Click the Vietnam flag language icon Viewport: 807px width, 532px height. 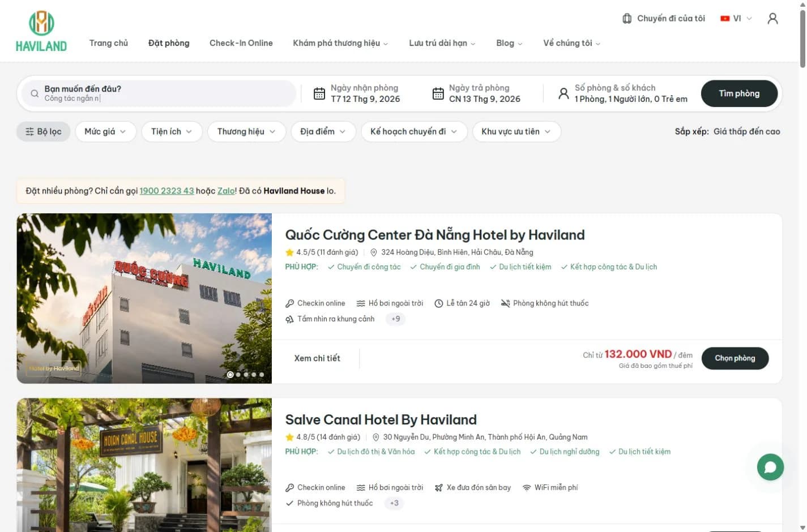725,19
